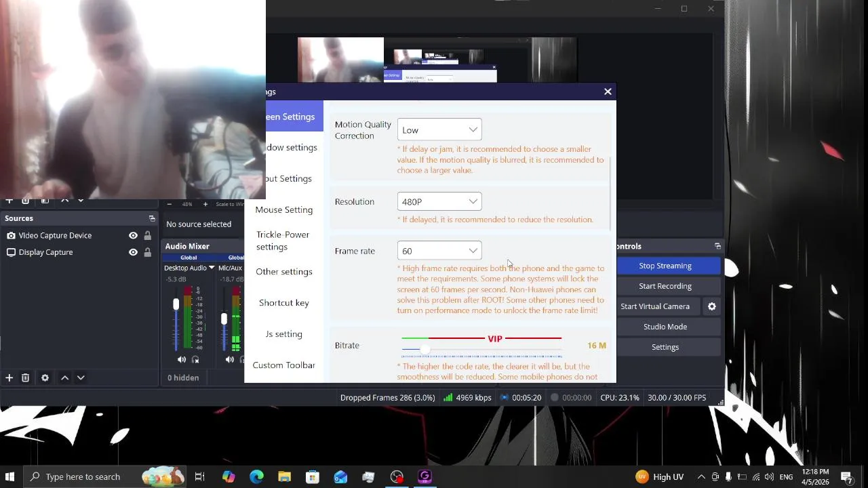Enable Studio Mode

(665, 327)
